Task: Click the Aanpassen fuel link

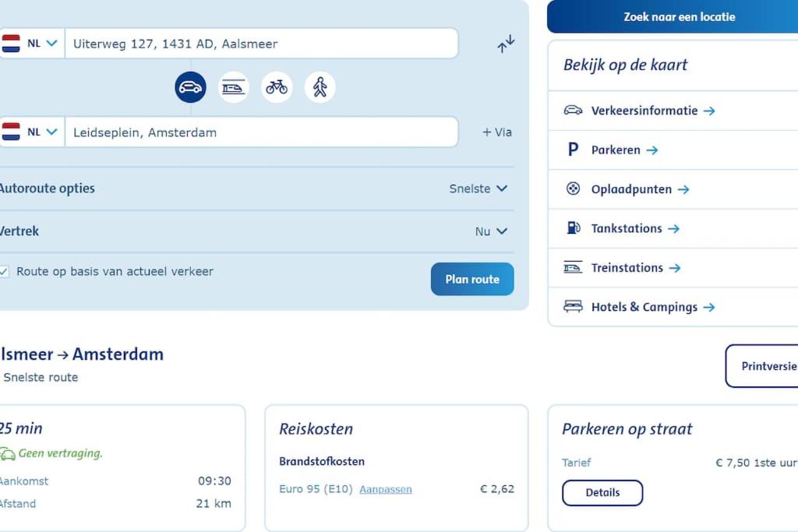Action: (386, 489)
